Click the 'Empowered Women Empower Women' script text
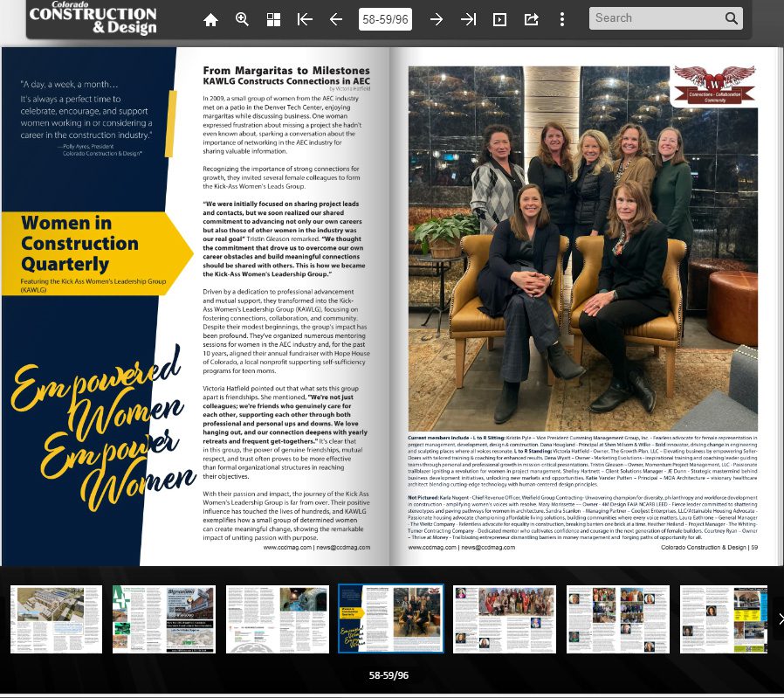 click(x=102, y=429)
